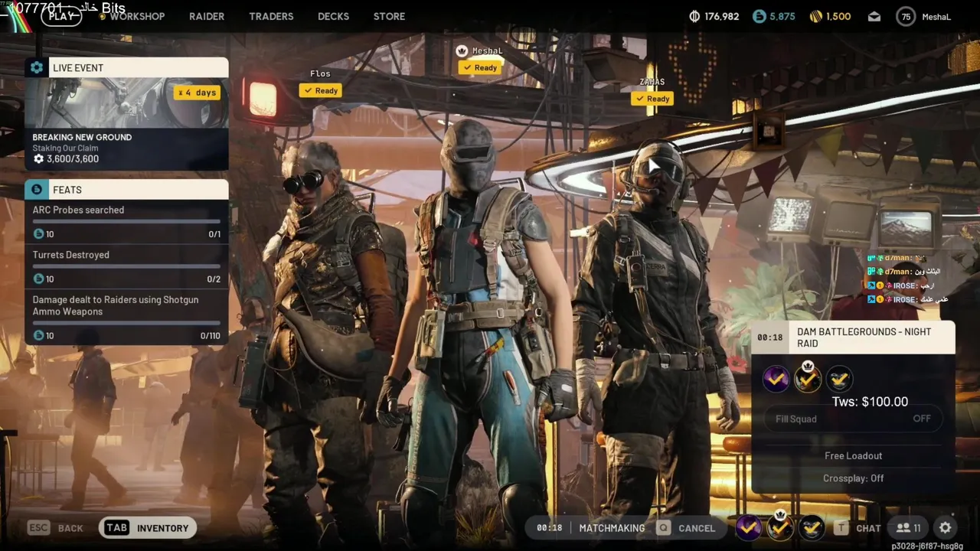Image resolution: width=980 pixels, height=551 pixels.
Task: Click the ESC Back button
Action: click(x=55, y=528)
